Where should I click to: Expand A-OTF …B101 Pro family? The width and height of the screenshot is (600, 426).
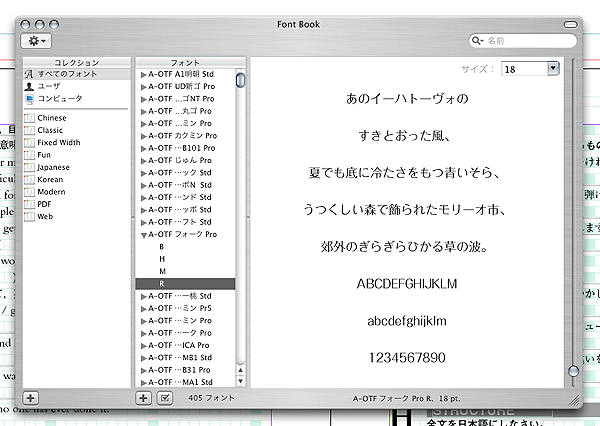coord(143,149)
